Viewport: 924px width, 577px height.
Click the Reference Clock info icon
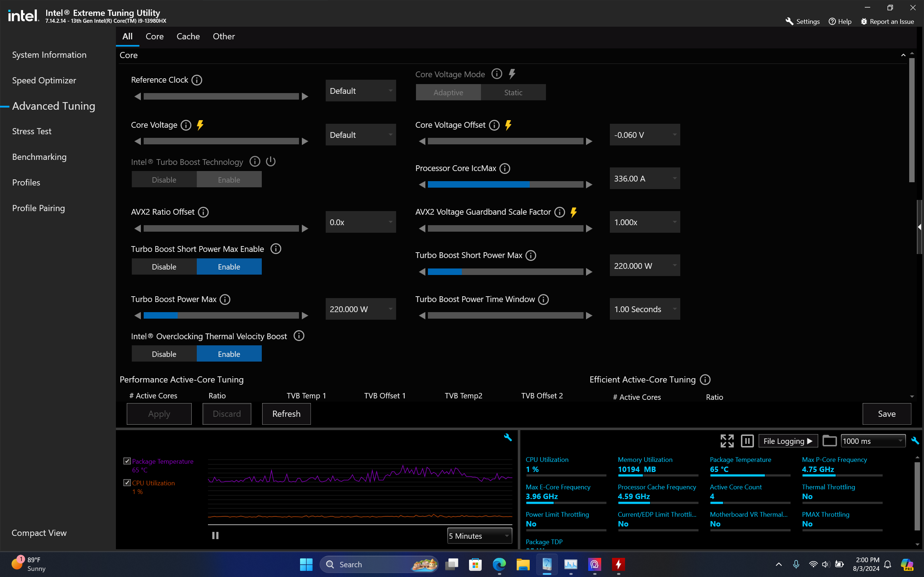pos(197,80)
